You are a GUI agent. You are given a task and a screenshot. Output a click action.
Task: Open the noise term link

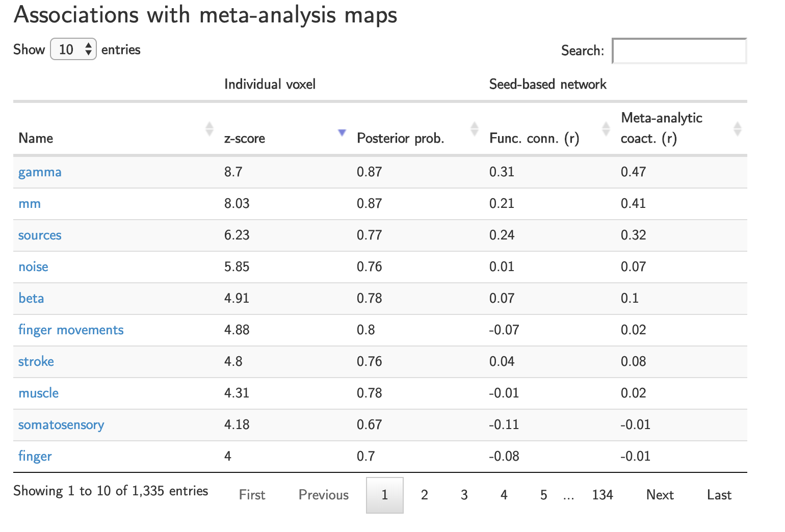(33, 267)
